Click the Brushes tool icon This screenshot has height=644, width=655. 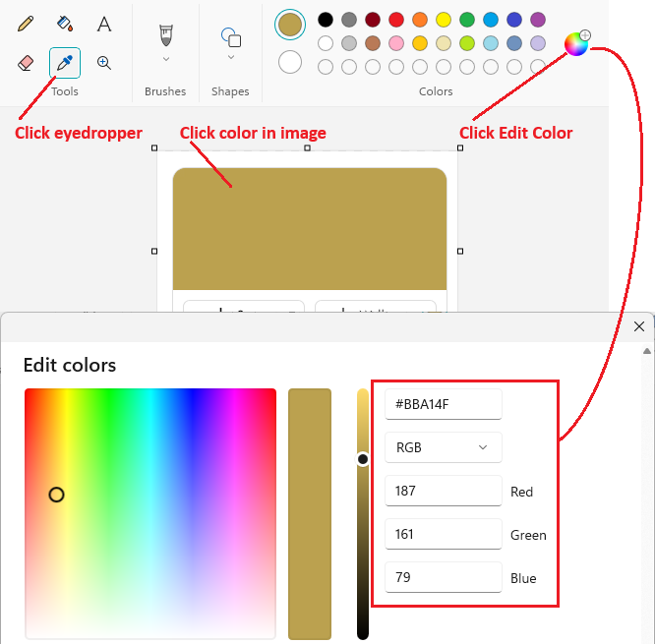coord(166,35)
